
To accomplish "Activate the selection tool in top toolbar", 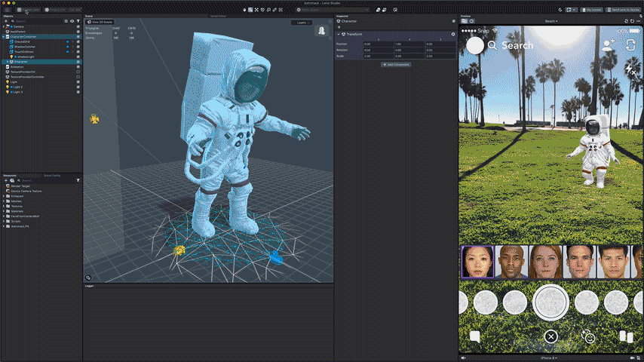I will pyautogui.click(x=250, y=10).
